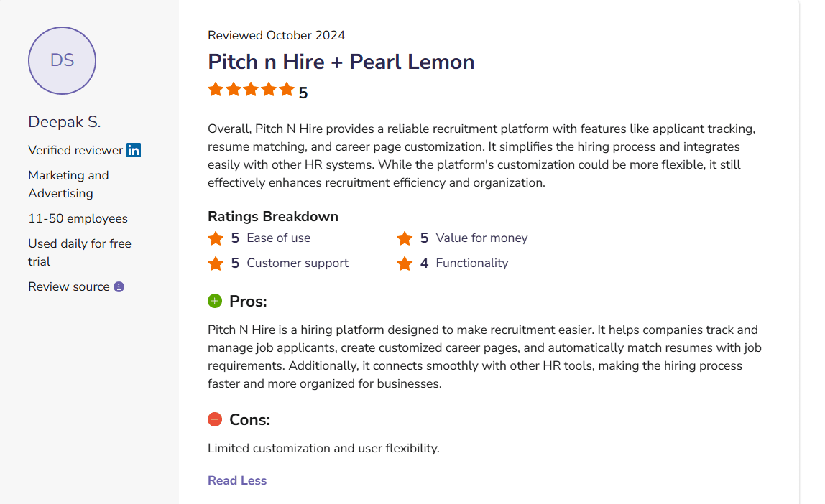Click the star beside Value for money
Image resolution: width=825 pixels, height=504 pixels.
click(405, 238)
